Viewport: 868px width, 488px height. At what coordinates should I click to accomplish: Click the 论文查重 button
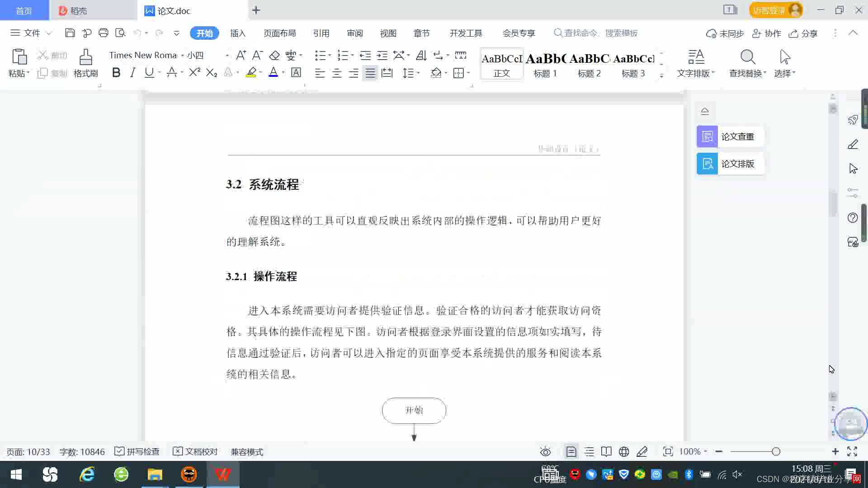point(730,136)
